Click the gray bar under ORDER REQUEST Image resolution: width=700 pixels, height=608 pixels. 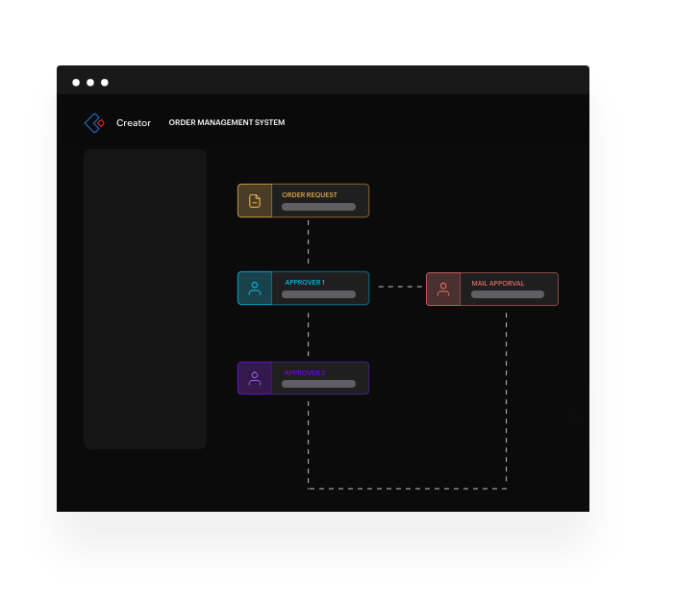[x=319, y=207]
